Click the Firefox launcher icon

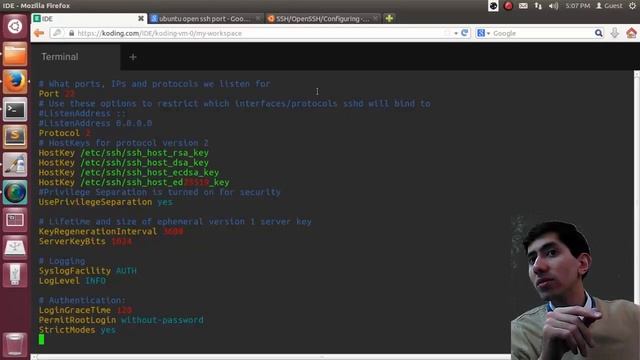[x=15, y=82]
